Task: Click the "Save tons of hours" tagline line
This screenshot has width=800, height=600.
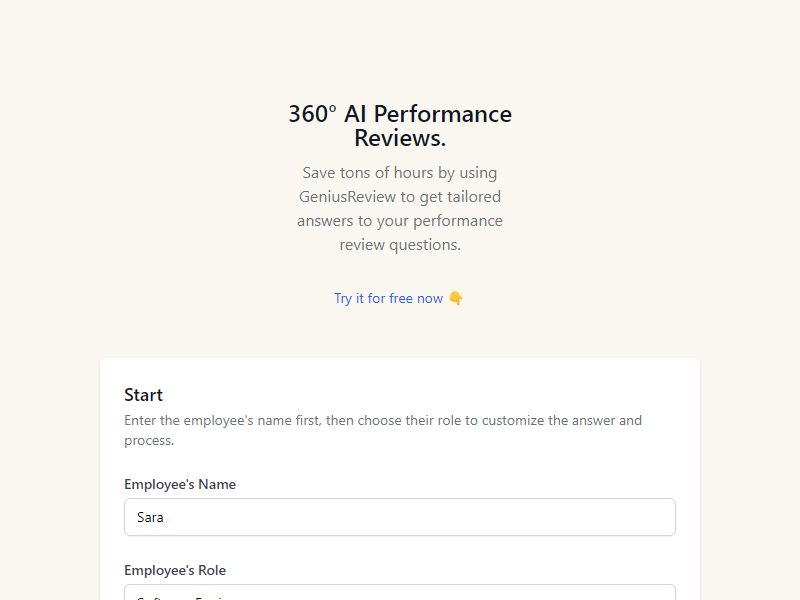Action: point(400,172)
